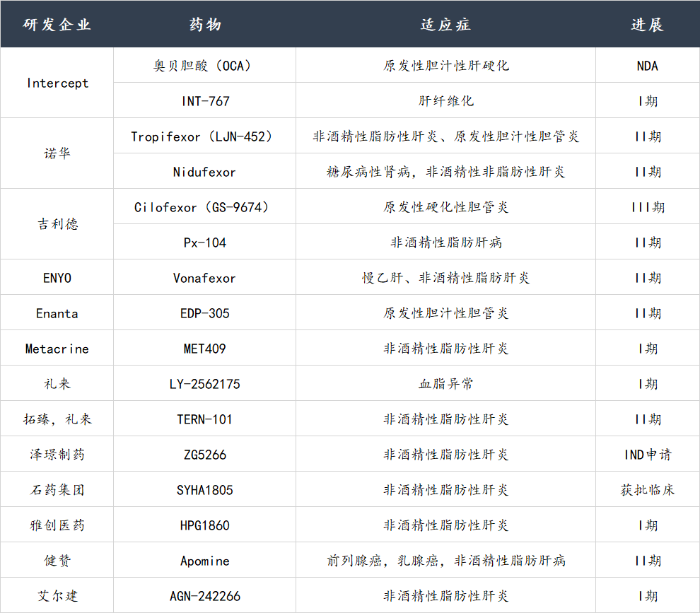The width and height of the screenshot is (700, 613).
Task: Click the 原发性硬化性胆管炎 cell
Action: pos(445,206)
